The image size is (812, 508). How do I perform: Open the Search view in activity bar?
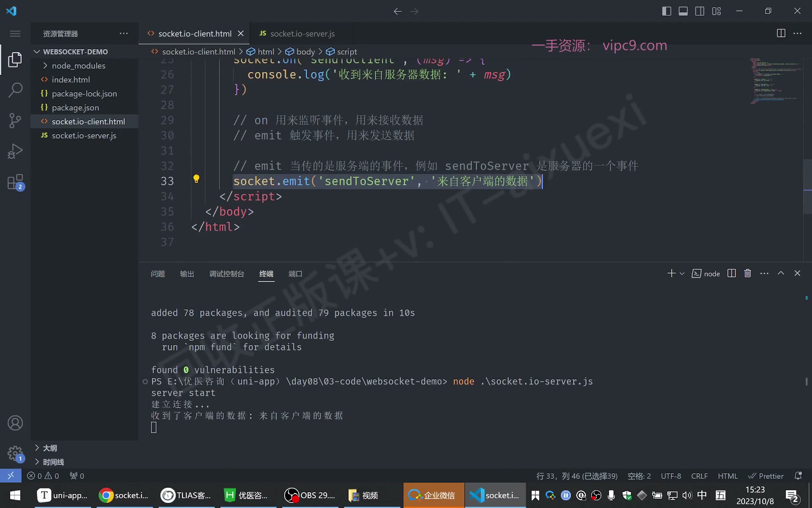tap(15, 90)
